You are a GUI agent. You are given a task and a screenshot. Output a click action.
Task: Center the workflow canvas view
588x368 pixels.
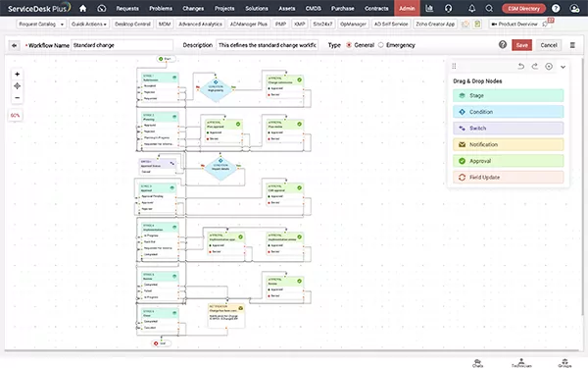point(17,86)
